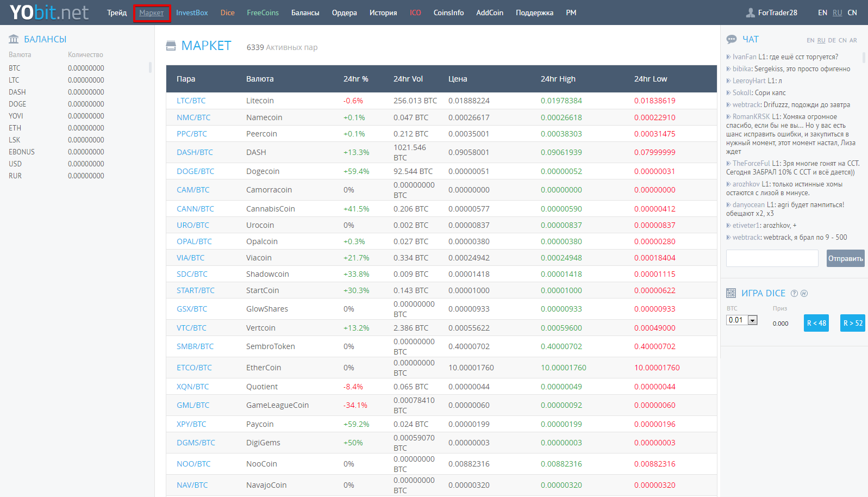868x497 pixels.
Task: Click the dice grid icon beside ИГРА DICE
Action: click(x=731, y=293)
